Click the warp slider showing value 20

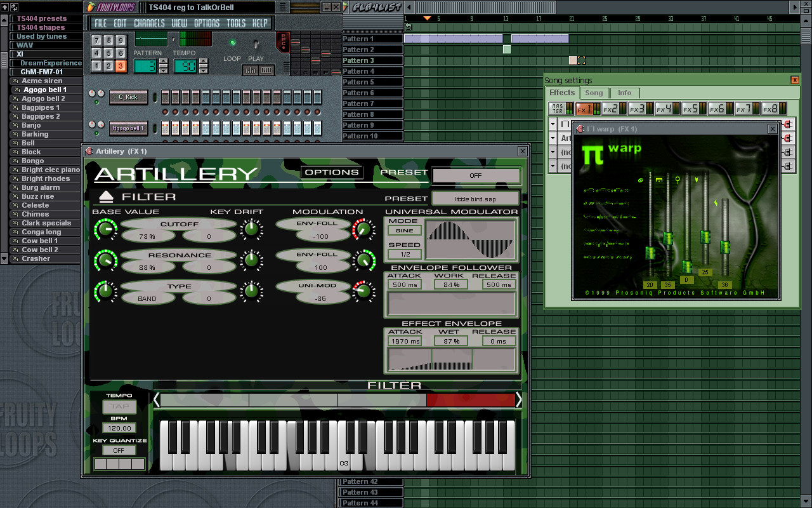point(650,253)
